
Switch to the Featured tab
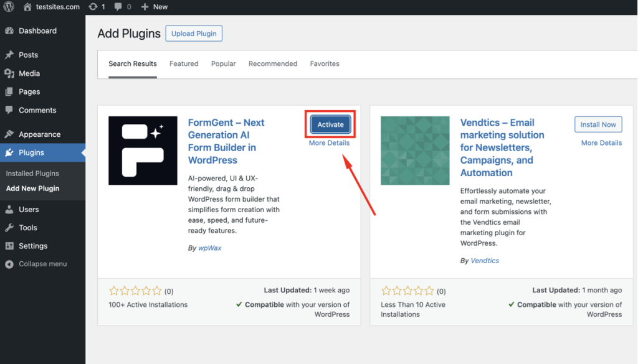click(184, 64)
